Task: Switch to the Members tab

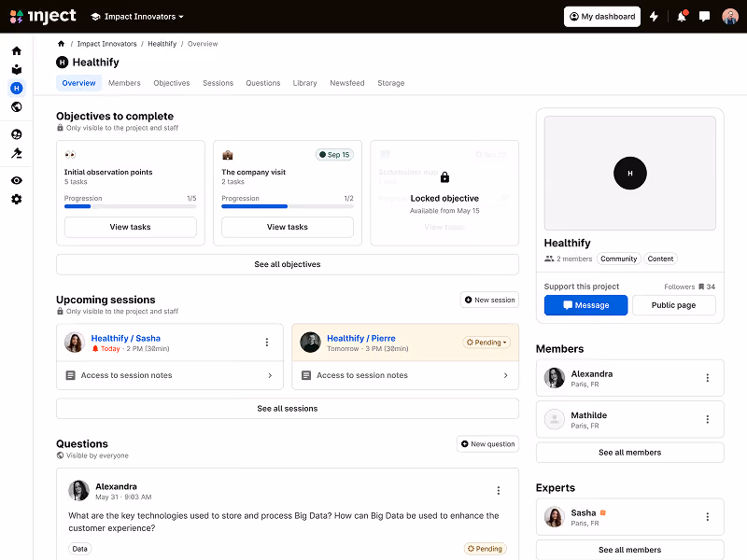Action: 124,83
